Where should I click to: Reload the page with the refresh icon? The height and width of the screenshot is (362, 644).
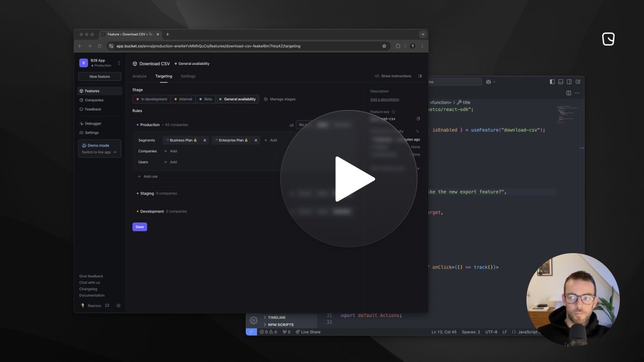[99, 46]
